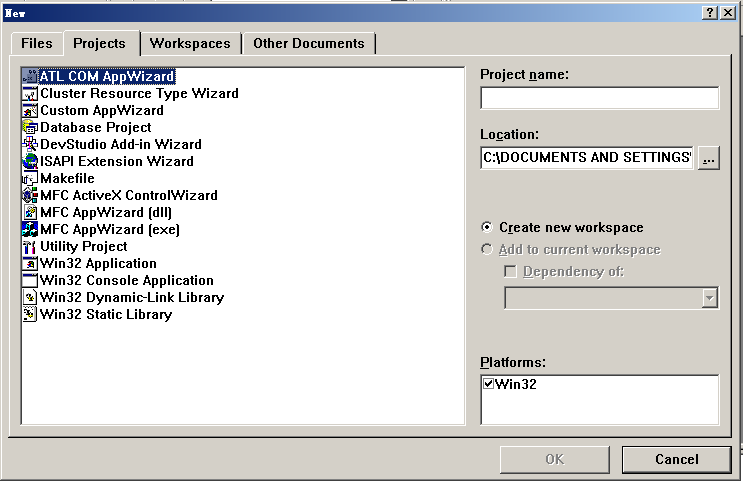Click the 'Custom AppWizard' label

[102, 110]
